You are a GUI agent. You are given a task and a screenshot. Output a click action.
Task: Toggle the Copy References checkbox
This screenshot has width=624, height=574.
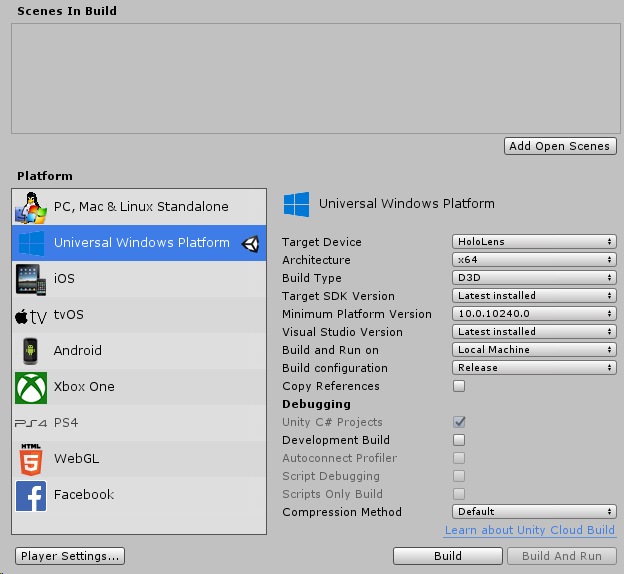459,386
